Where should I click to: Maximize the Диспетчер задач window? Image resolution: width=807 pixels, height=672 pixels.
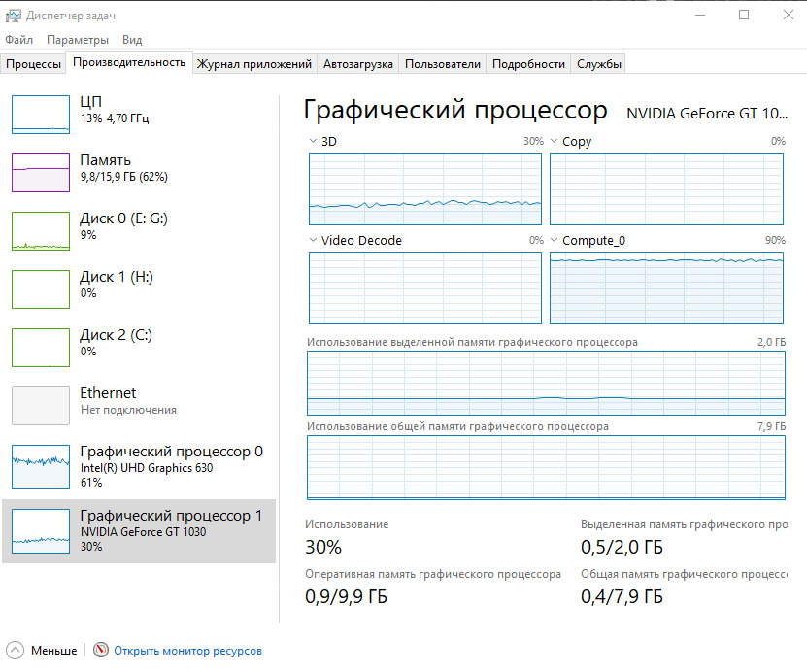pos(744,15)
